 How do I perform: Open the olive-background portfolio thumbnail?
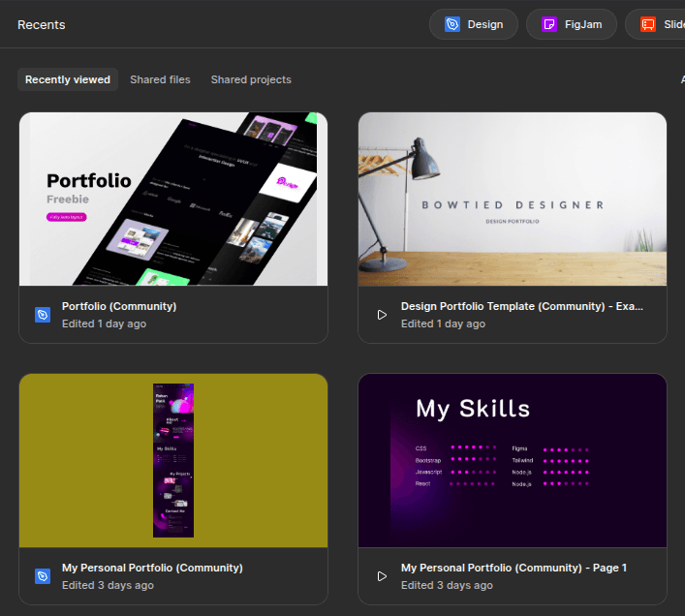click(173, 460)
